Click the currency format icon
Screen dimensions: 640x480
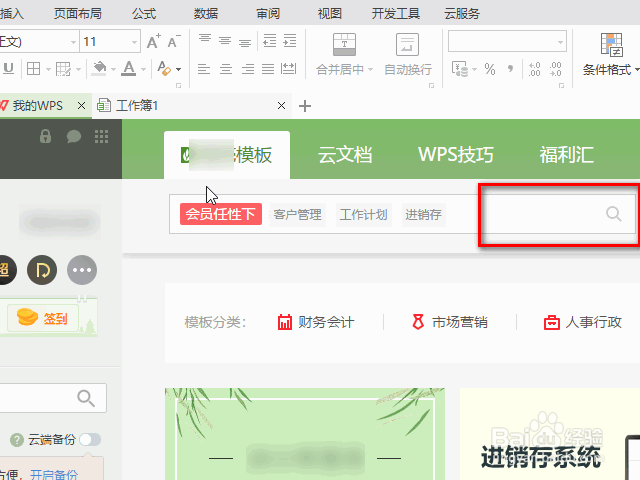pos(460,69)
